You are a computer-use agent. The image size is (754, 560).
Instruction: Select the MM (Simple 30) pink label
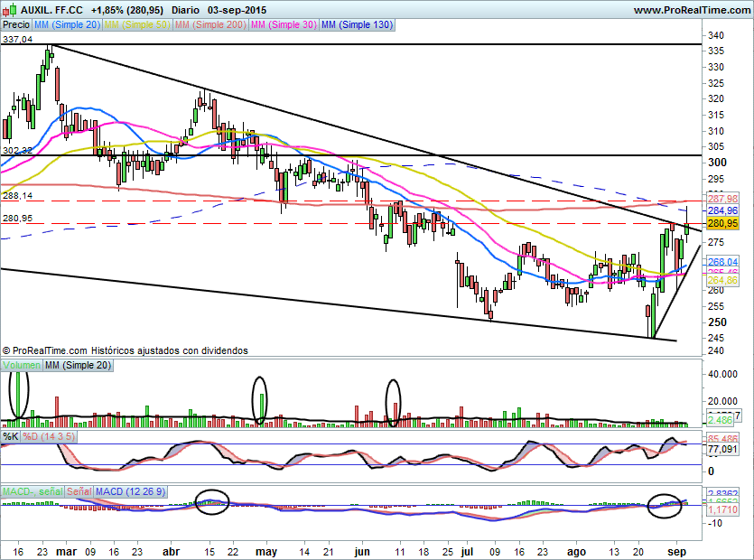(x=283, y=24)
